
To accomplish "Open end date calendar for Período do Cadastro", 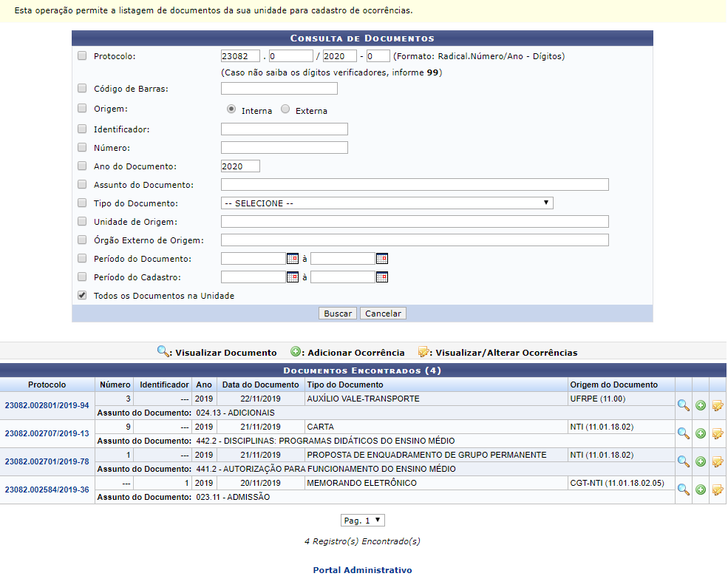I will (381, 277).
